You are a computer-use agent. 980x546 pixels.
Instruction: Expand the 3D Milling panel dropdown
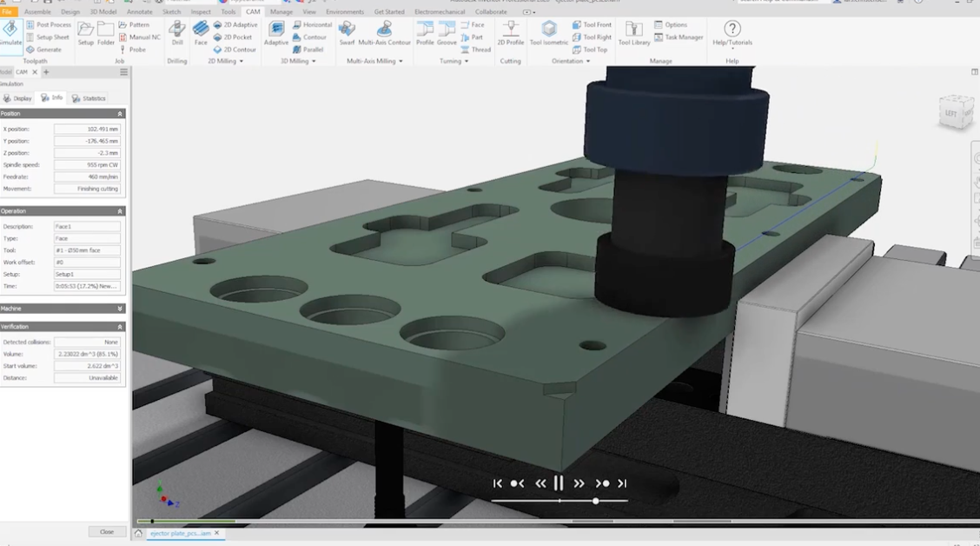click(298, 61)
